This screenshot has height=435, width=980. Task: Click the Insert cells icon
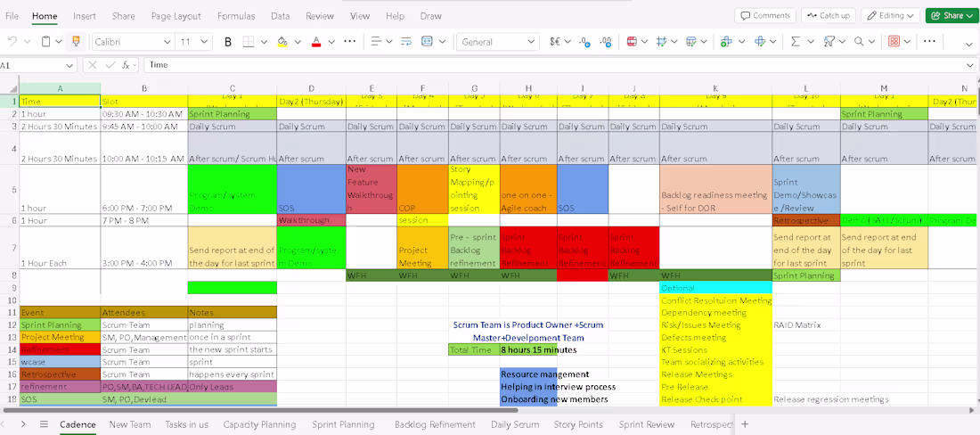pos(725,42)
